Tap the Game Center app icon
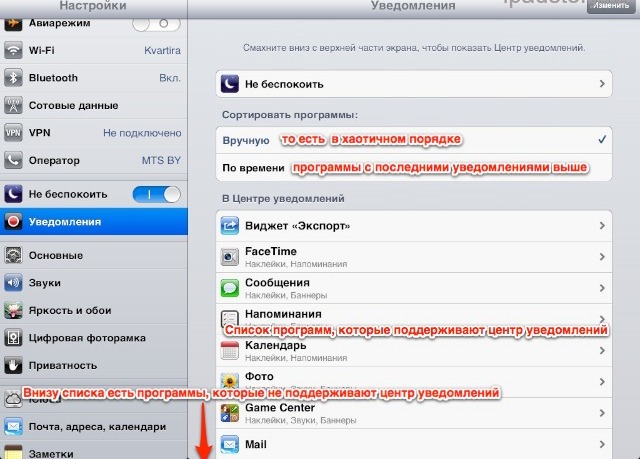Screen dimensions: 640x459 230,413
